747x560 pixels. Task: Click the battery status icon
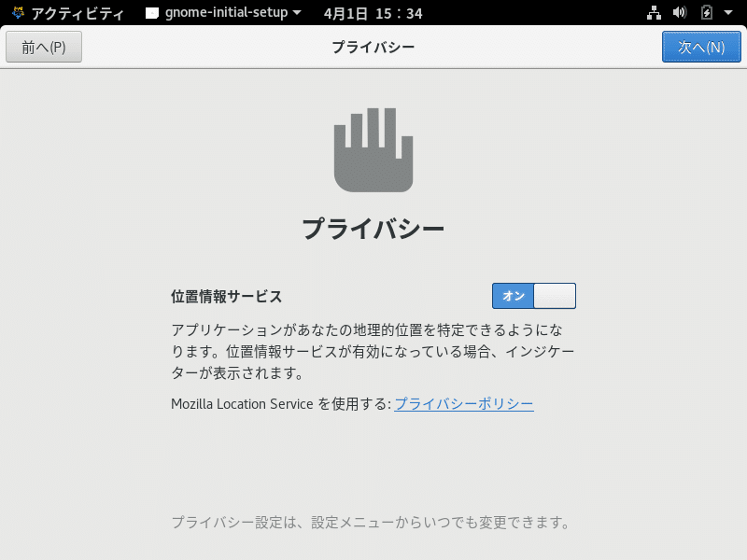pyautogui.click(x=707, y=12)
